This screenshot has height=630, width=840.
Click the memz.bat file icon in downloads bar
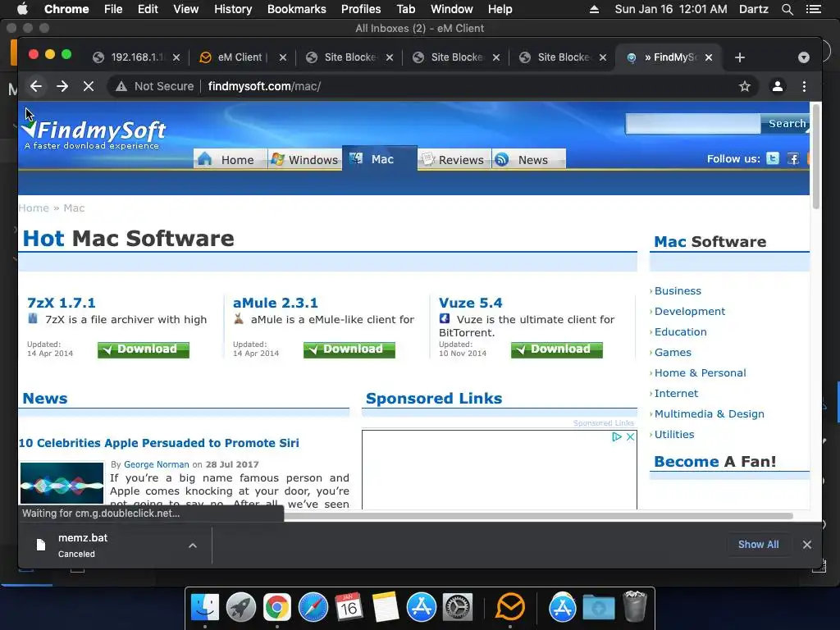point(41,545)
